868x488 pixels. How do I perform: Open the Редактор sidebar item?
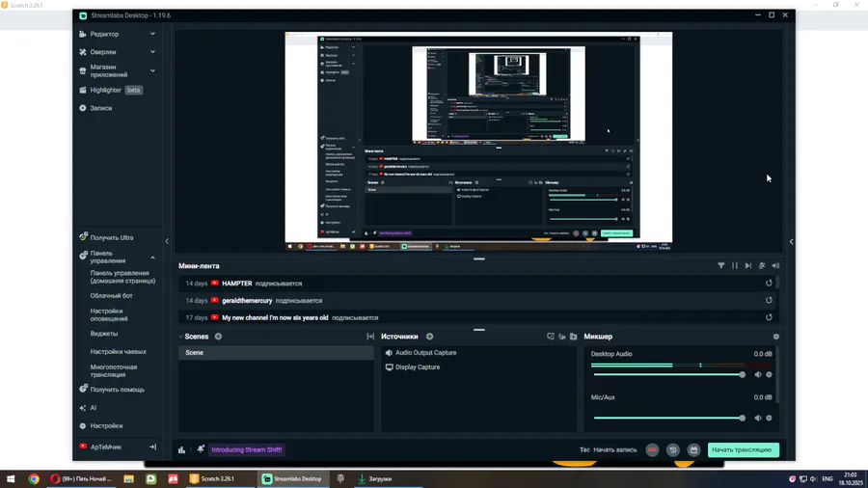click(x=104, y=35)
